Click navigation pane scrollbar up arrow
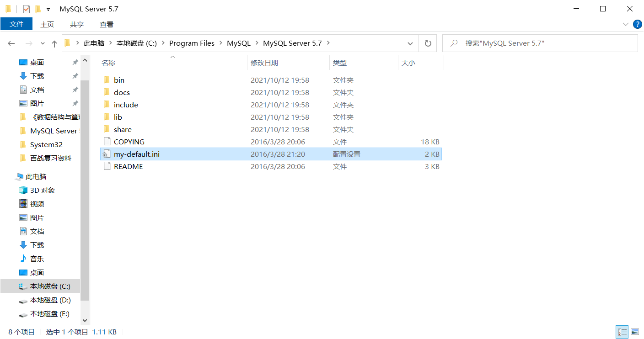The image size is (644, 339). pos(85,60)
